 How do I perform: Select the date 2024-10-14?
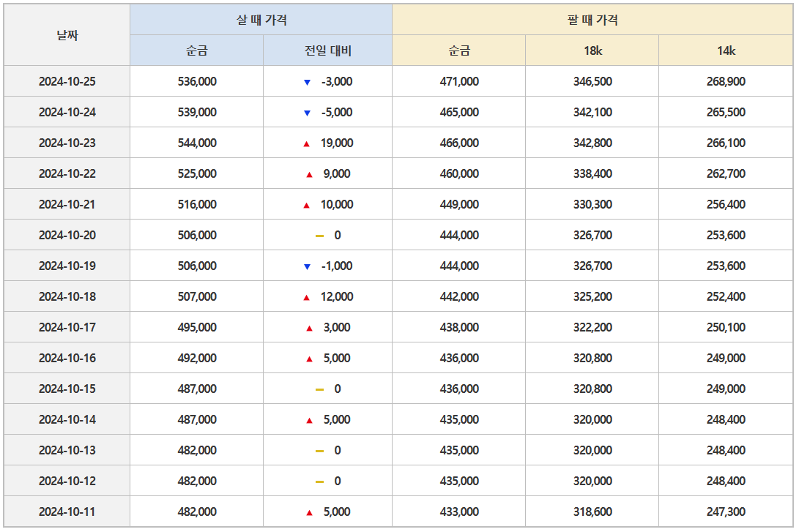pyautogui.click(x=67, y=419)
